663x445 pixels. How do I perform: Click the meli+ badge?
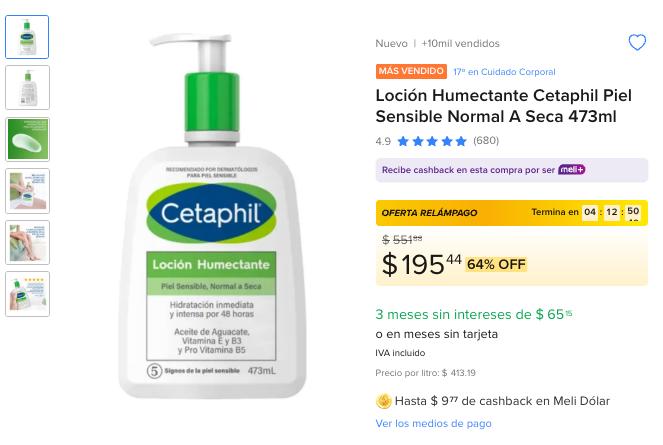571,170
